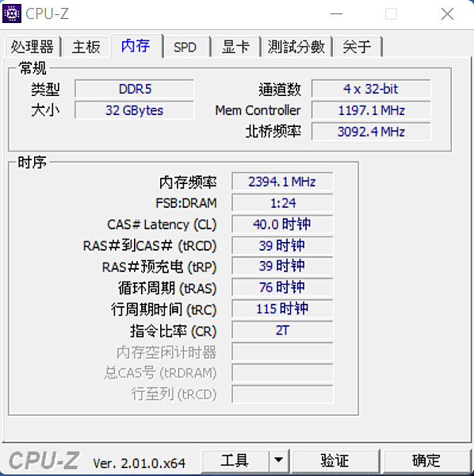Expand the 工具 dropdown arrow
The height and width of the screenshot is (476, 474).
tap(279, 461)
